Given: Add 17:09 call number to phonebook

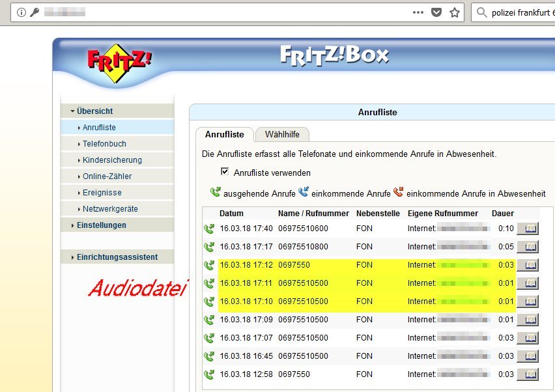Looking at the screenshot, I should click(528, 320).
